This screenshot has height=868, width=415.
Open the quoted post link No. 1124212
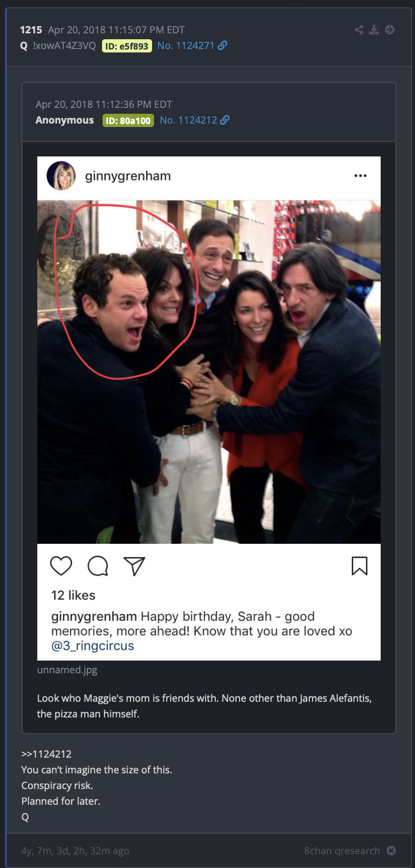coord(188,120)
